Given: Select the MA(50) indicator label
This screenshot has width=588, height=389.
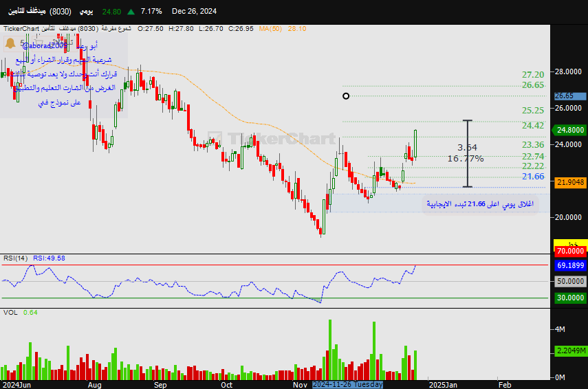Looking at the screenshot, I should (270, 28).
